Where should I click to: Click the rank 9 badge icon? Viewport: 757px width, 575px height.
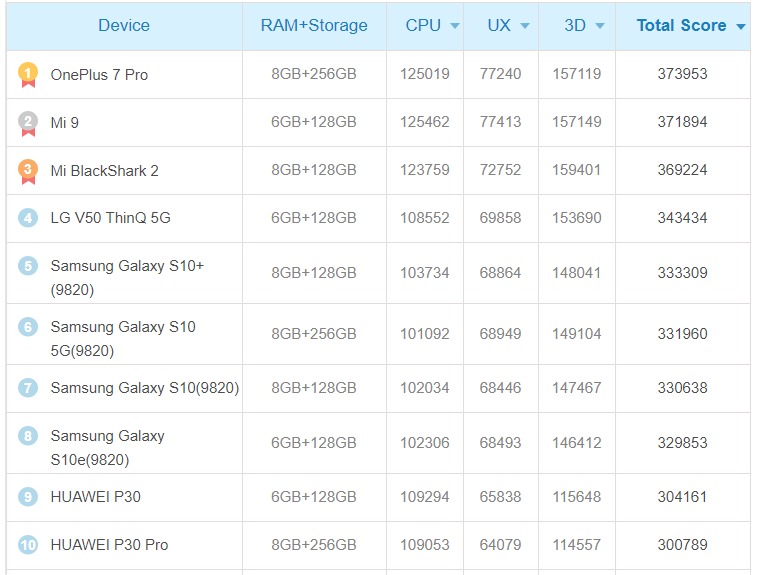(28, 497)
